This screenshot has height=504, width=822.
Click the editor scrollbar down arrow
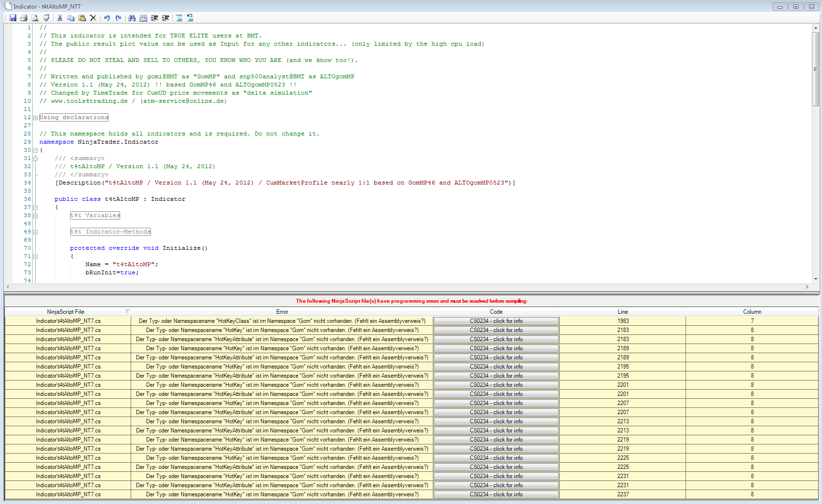pos(815,279)
